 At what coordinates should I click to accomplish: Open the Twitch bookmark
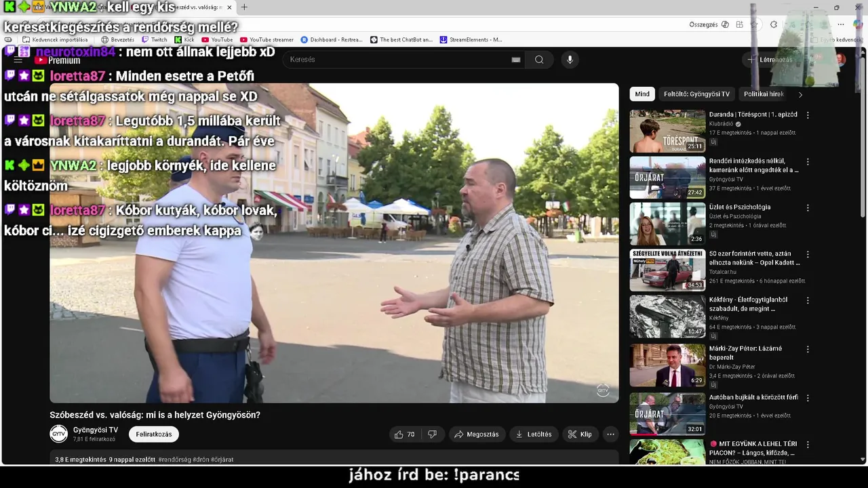(x=155, y=40)
